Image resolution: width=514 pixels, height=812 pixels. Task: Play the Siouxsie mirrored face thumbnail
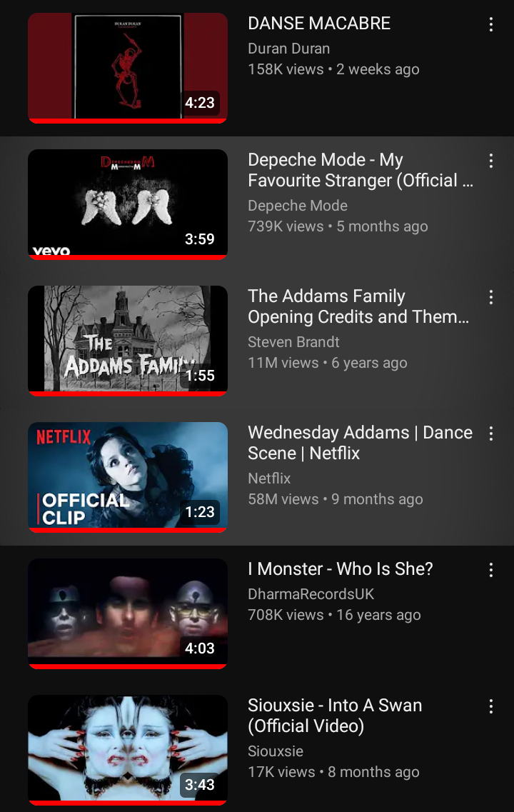[128, 751]
